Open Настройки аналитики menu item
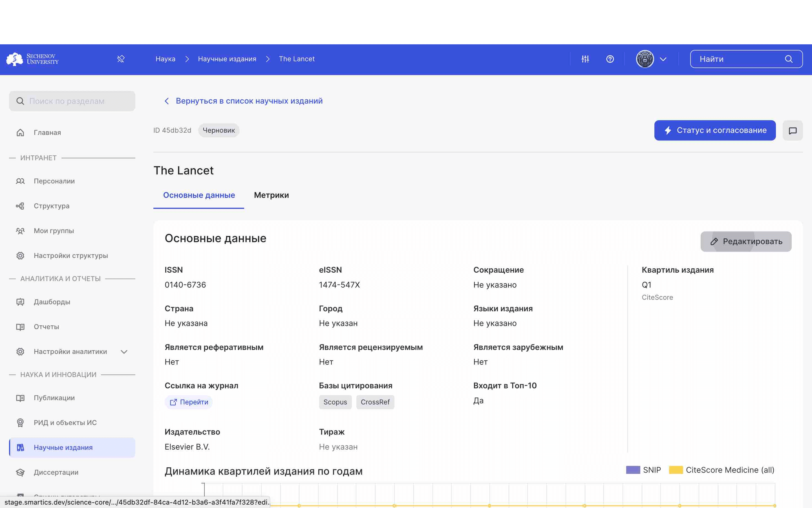This screenshot has width=812, height=508. coord(72,352)
